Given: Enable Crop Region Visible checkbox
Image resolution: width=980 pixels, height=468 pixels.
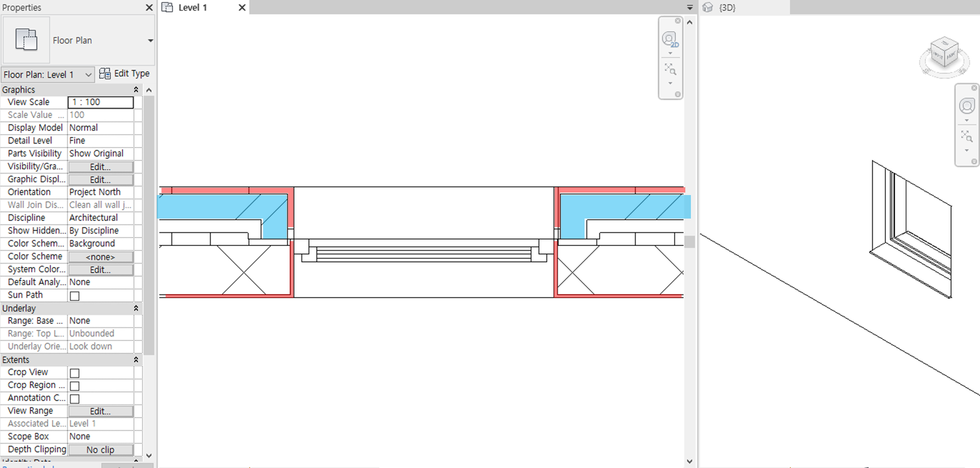Looking at the screenshot, I should tap(74, 386).
